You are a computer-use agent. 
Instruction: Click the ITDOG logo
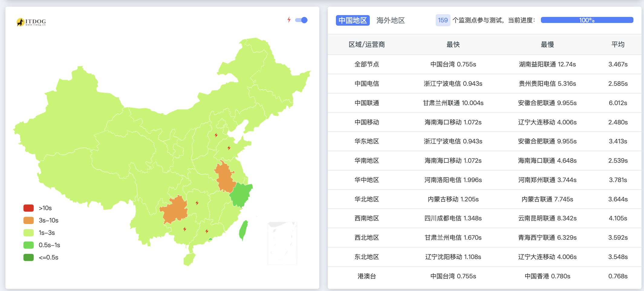click(31, 22)
